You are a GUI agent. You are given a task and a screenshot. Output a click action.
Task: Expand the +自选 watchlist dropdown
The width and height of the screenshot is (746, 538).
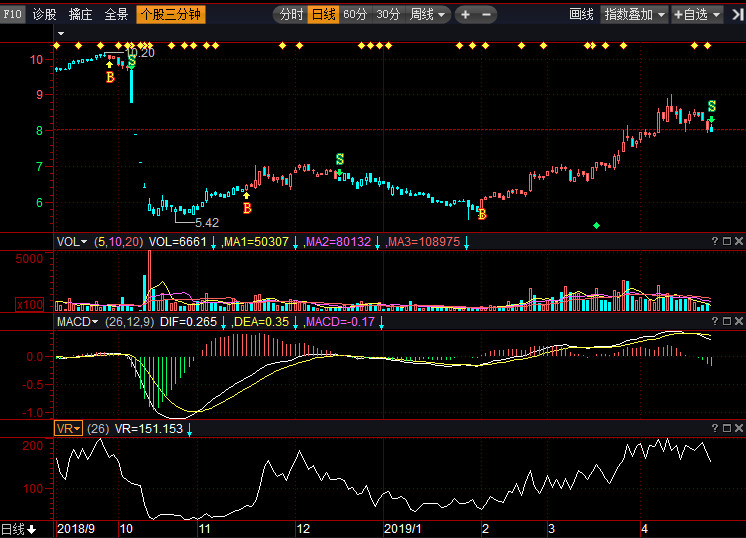(697, 15)
